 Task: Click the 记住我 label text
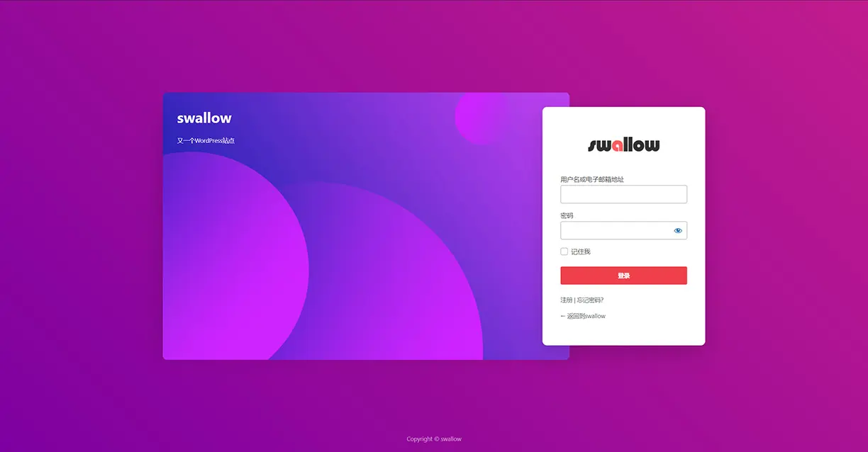point(581,252)
